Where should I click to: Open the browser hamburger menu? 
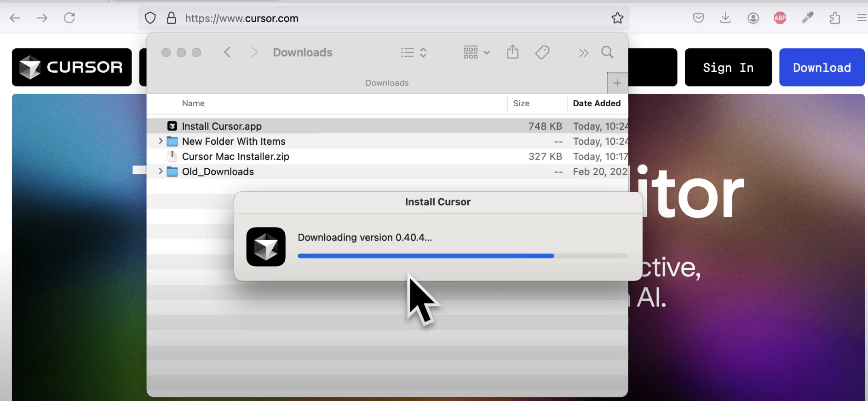pyautogui.click(x=862, y=18)
